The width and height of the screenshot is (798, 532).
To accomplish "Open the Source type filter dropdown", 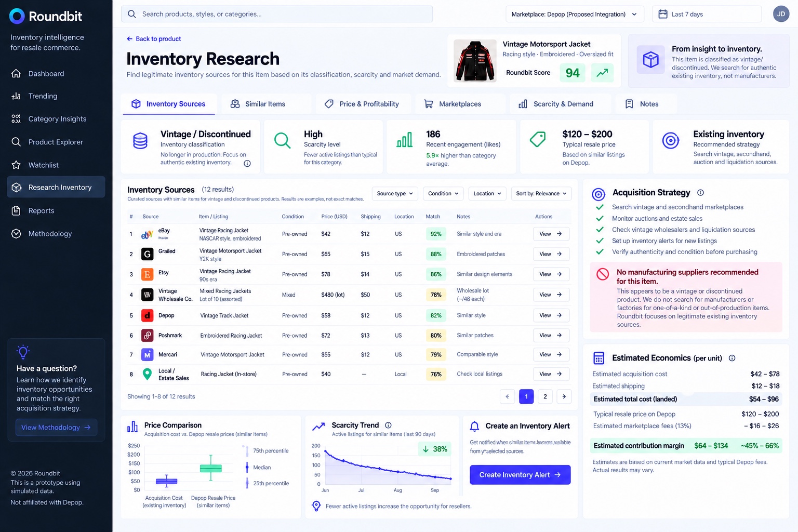I will [x=395, y=193].
